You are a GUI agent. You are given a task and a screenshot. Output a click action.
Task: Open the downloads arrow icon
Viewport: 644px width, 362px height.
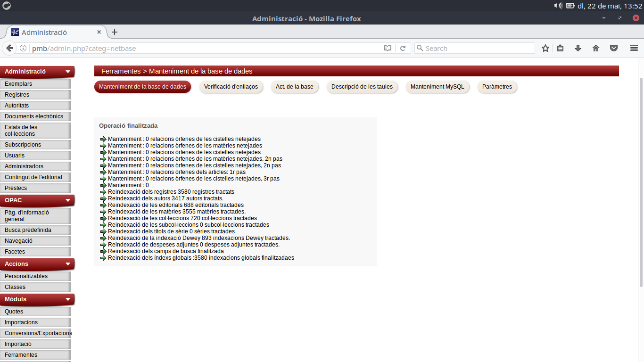pos(578,48)
